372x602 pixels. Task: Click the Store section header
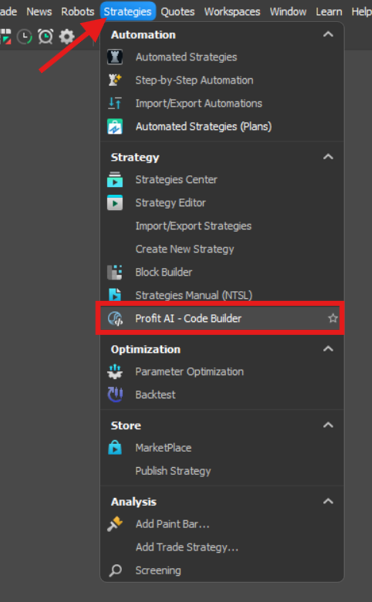click(x=126, y=425)
